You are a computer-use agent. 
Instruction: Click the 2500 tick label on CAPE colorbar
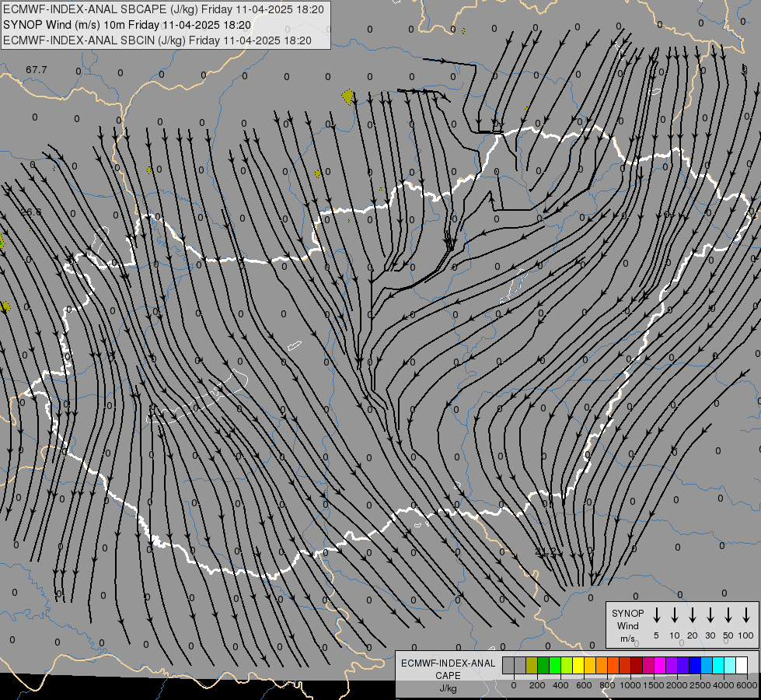click(700, 685)
